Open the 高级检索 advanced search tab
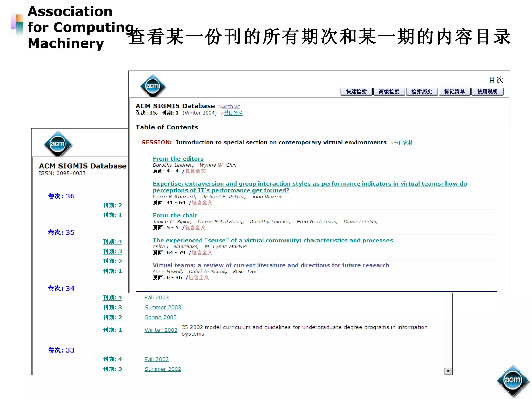Viewport: 532px width, 399px height. tap(389, 91)
